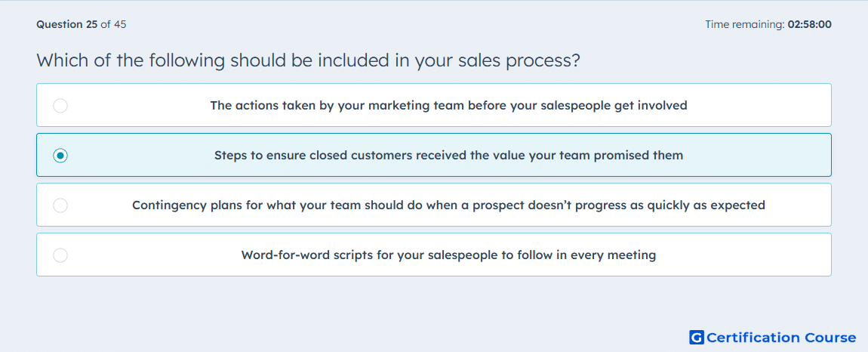Click the bold 'Question 25' label
Viewport: 868px width, 352px height.
pyautogui.click(x=67, y=24)
